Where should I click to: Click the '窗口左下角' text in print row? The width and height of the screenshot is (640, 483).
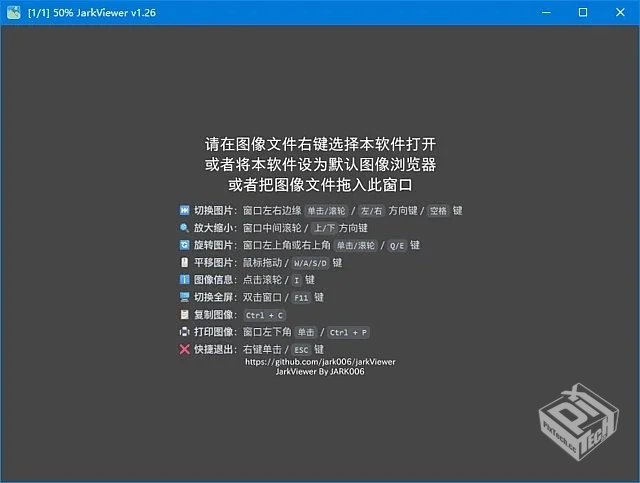pos(267,332)
